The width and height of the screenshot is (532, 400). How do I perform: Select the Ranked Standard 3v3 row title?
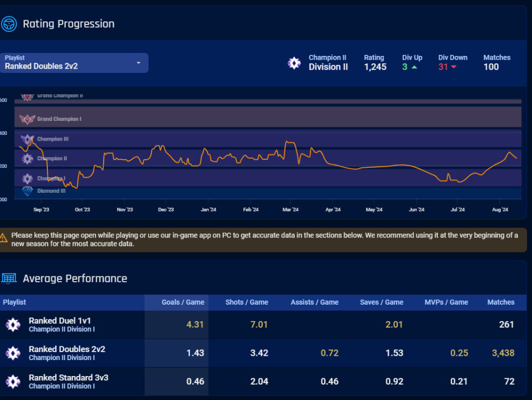pos(69,378)
